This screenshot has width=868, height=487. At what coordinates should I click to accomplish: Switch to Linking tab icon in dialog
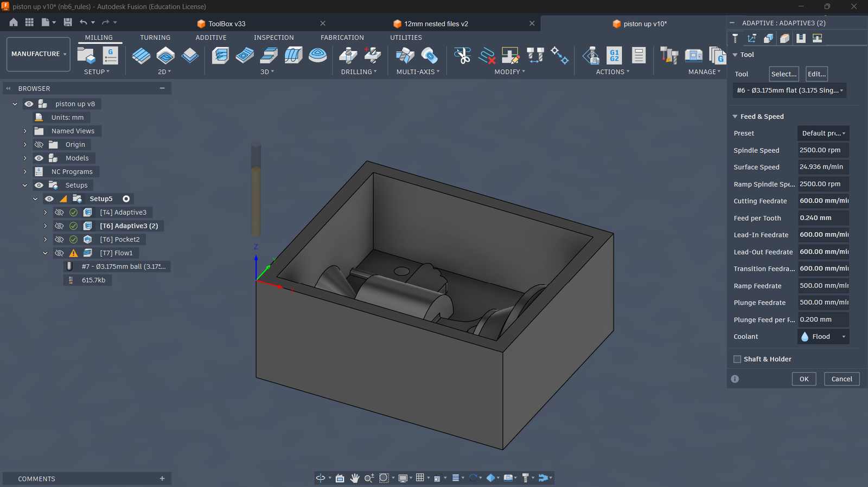(818, 38)
